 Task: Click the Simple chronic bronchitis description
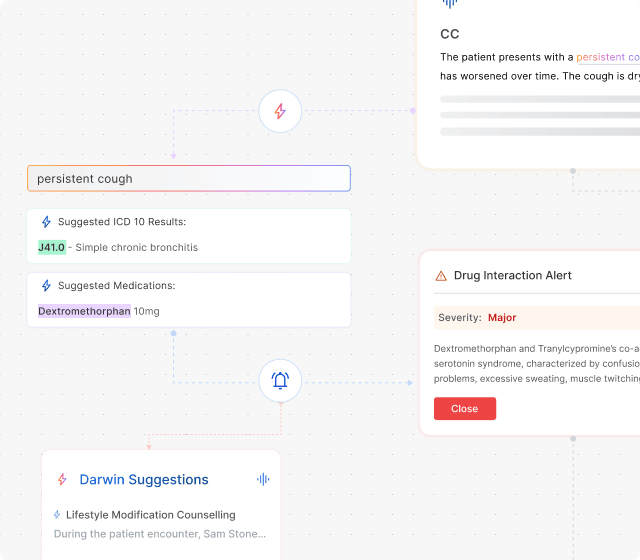(136, 247)
